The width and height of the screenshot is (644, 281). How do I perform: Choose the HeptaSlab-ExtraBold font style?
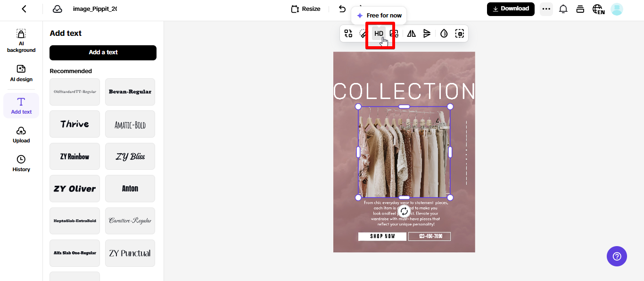tap(74, 221)
